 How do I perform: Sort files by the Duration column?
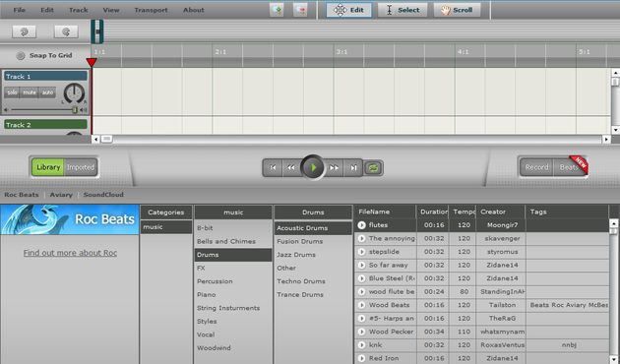[x=433, y=212]
